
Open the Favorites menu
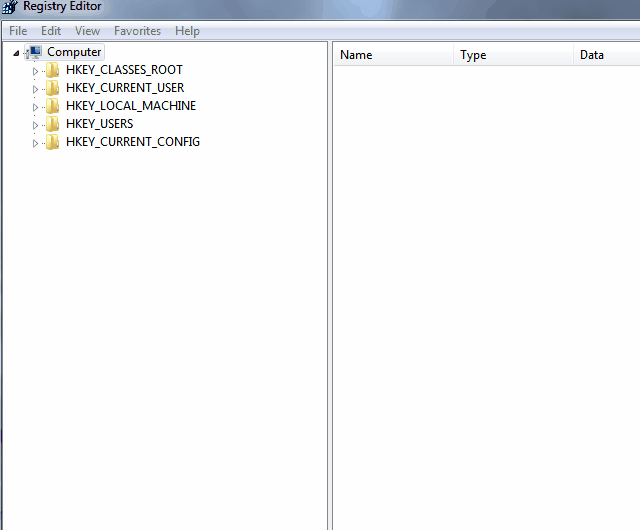[137, 31]
